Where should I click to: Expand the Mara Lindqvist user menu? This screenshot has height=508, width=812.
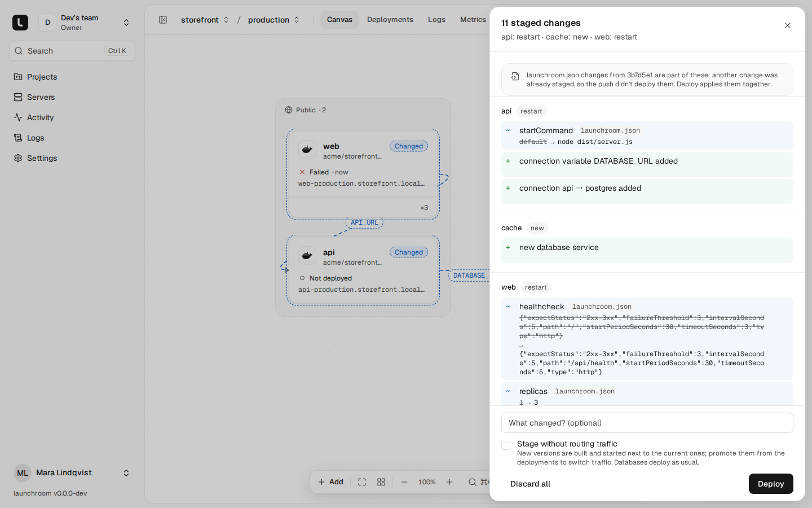[72, 473]
